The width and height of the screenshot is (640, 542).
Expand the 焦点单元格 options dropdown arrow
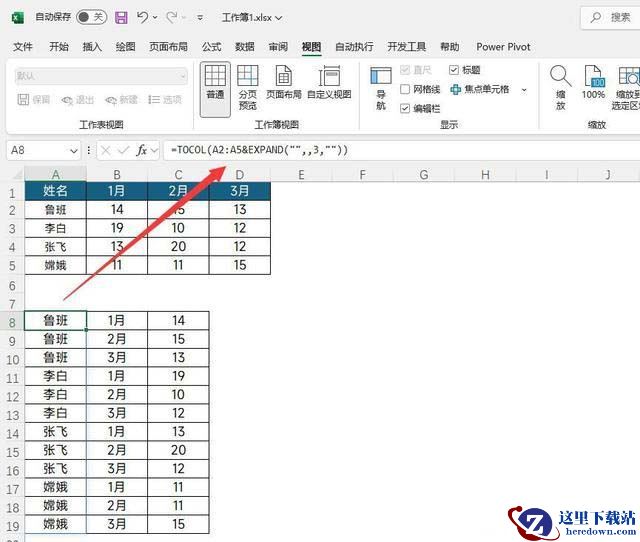coord(524,89)
